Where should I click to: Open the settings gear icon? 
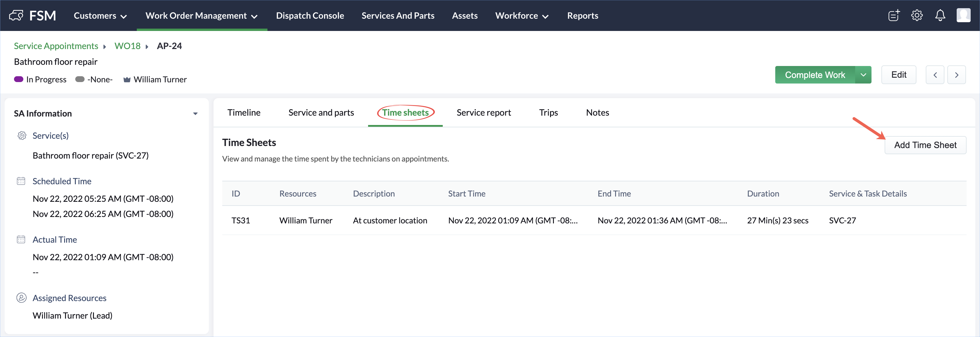(x=917, y=15)
